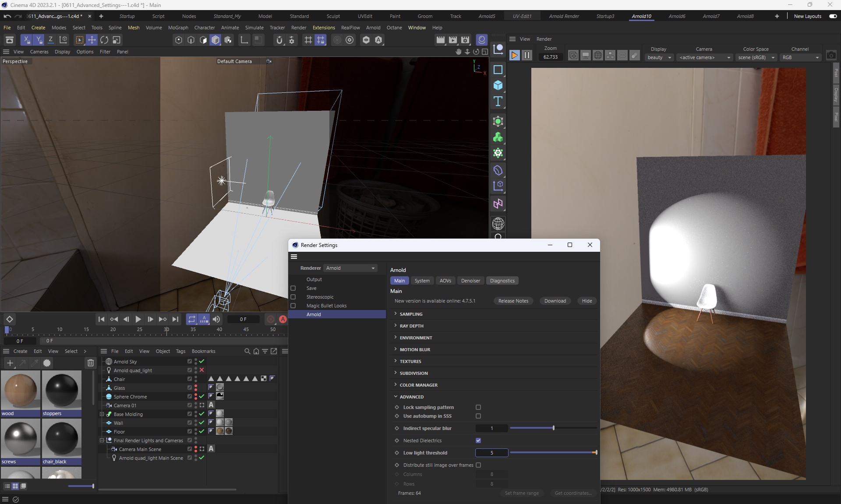Switch to the Diagnostics tab
The height and width of the screenshot is (504, 841).
502,281
